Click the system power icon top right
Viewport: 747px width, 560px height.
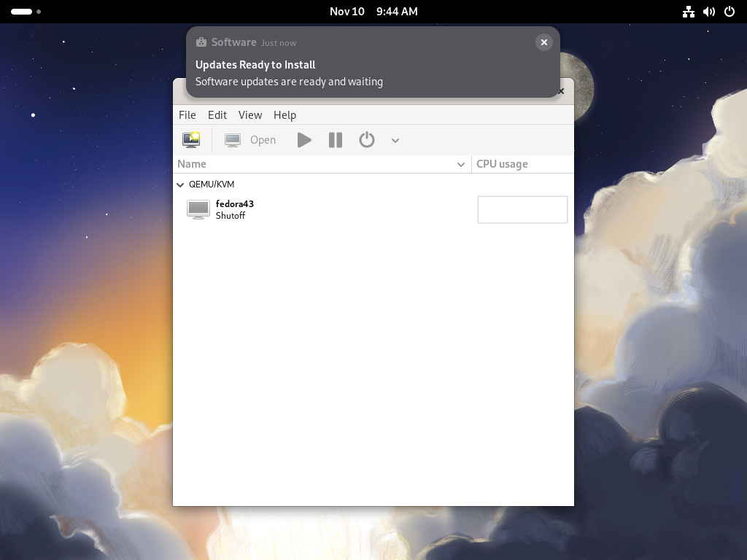tap(729, 11)
